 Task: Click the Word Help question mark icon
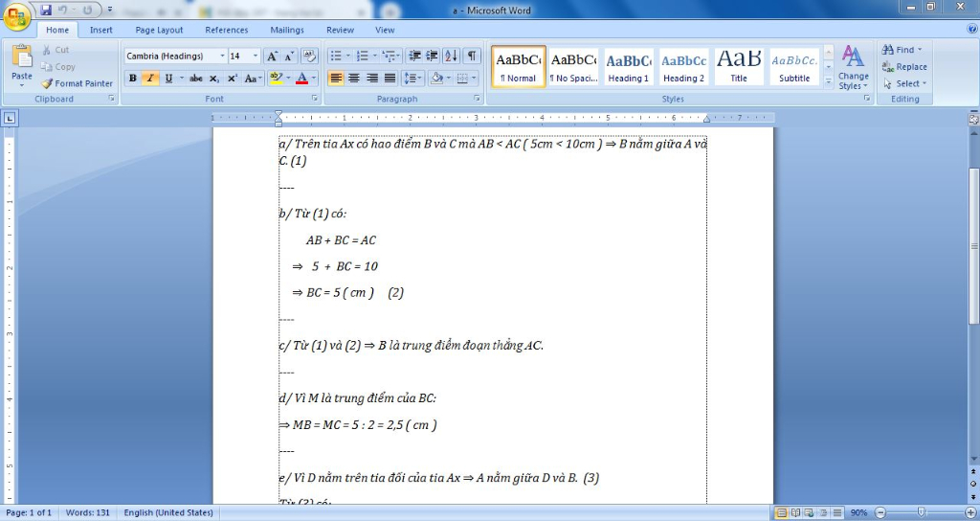click(971, 29)
